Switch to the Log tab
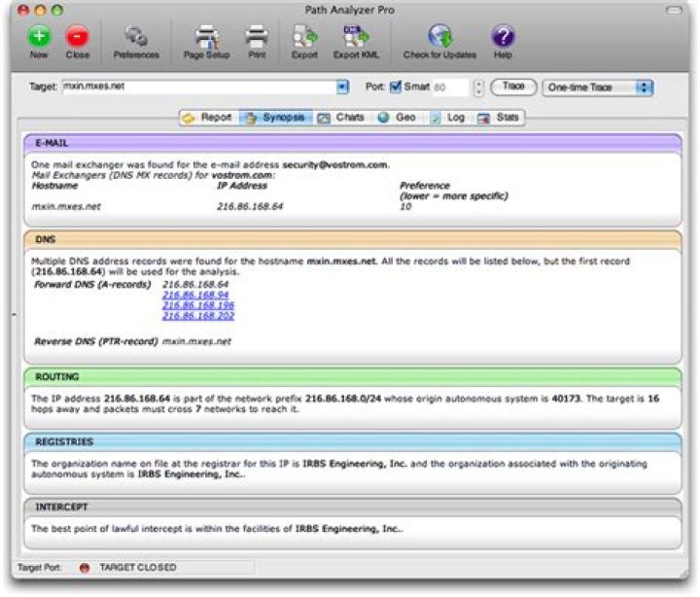The image size is (700, 597). (x=448, y=118)
